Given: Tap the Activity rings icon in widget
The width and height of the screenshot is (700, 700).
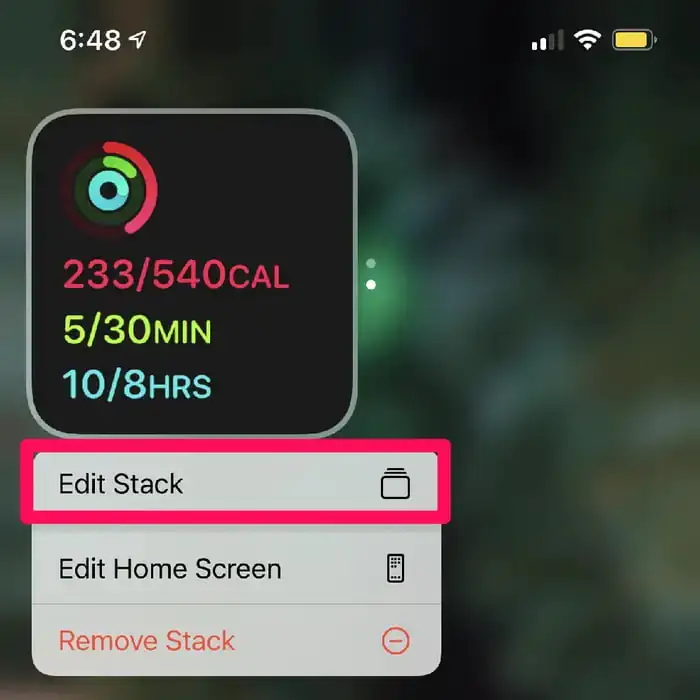Looking at the screenshot, I should [109, 188].
